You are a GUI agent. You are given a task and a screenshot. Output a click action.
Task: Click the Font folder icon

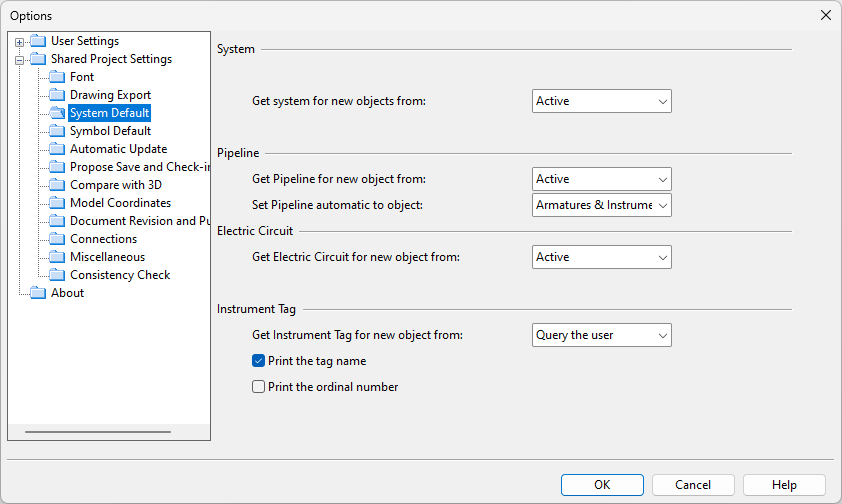click(x=57, y=77)
